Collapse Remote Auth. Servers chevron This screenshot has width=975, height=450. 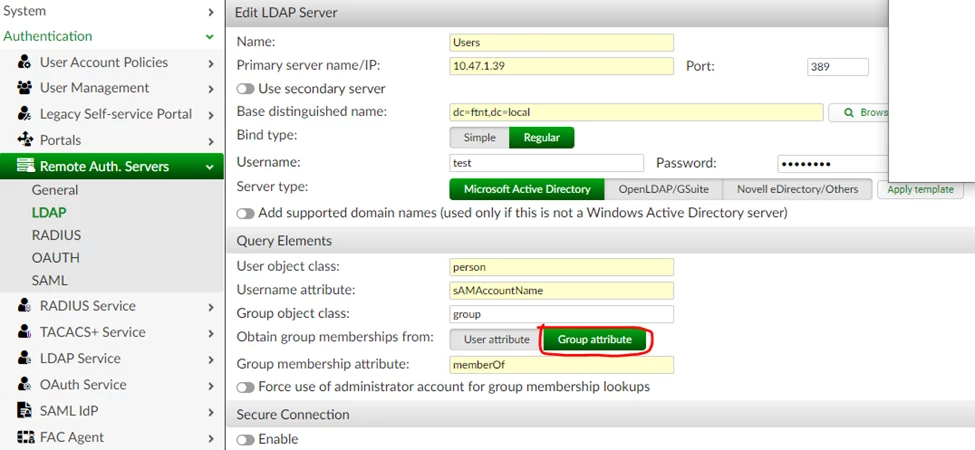tap(210, 167)
